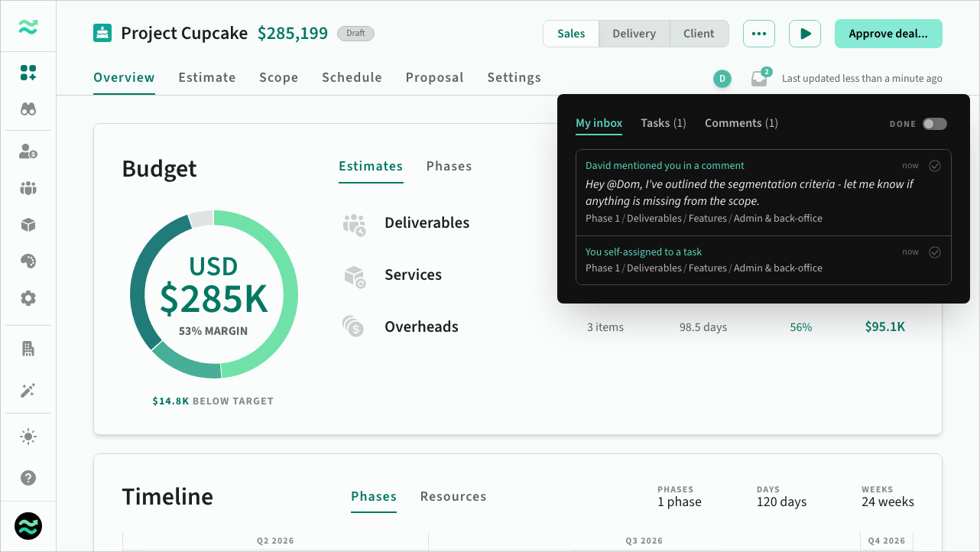Click the D user avatar

[x=722, y=78]
